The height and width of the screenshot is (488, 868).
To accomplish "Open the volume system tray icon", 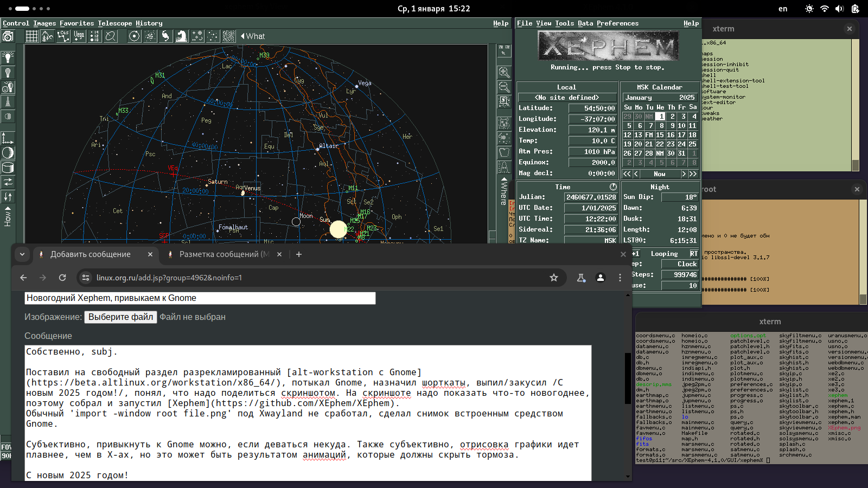I will click(839, 9).
